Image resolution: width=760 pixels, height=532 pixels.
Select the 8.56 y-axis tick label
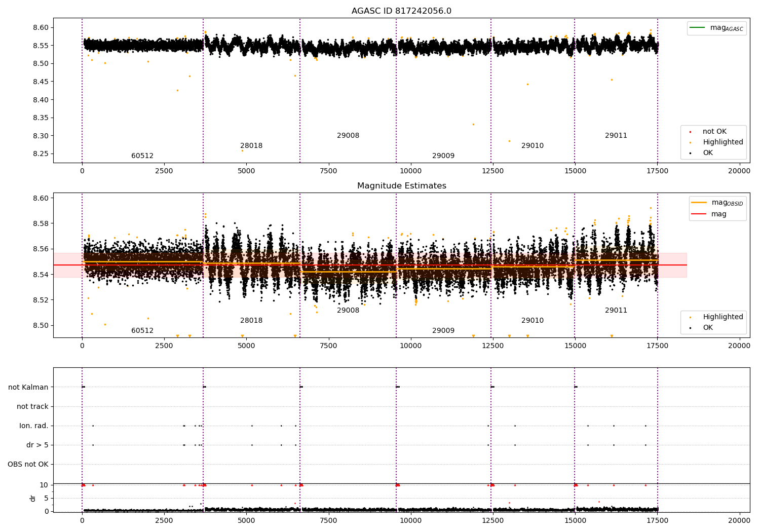click(40, 249)
